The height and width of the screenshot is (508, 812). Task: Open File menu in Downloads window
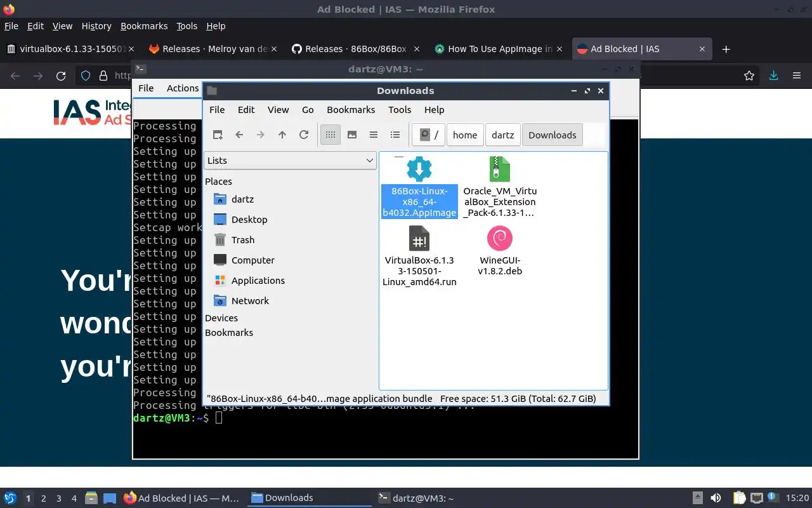(x=217, y=110)
